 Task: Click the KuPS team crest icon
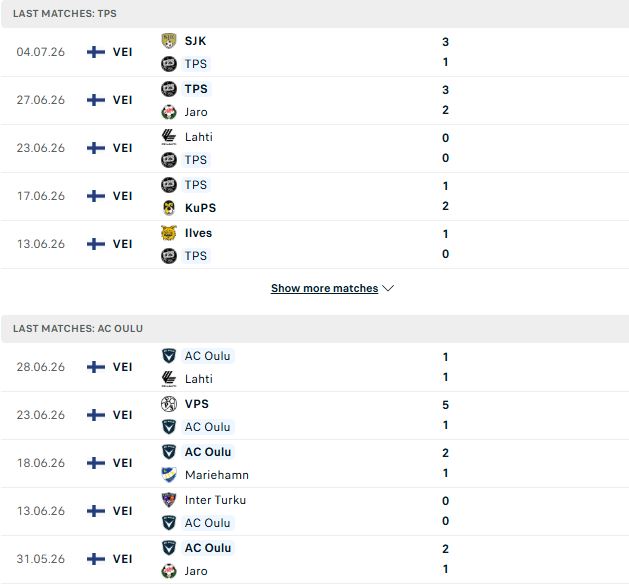coord(168,208)
